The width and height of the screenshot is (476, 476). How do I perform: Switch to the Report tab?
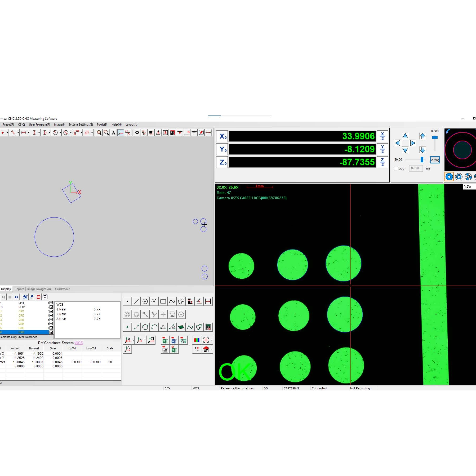coord(19,289)
